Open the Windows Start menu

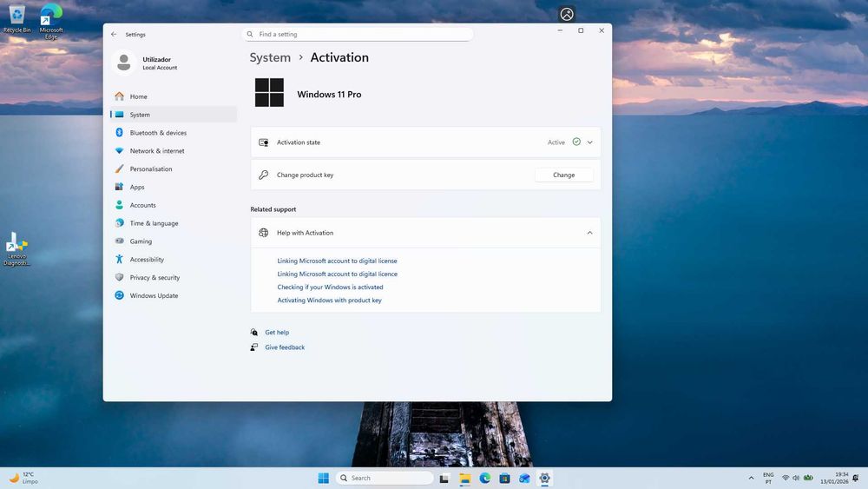324,478
